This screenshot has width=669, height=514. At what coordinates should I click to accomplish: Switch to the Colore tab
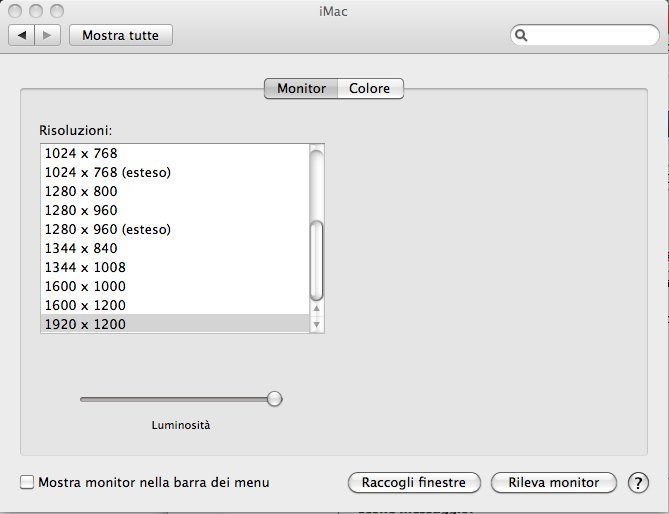[x=370, y=89]
